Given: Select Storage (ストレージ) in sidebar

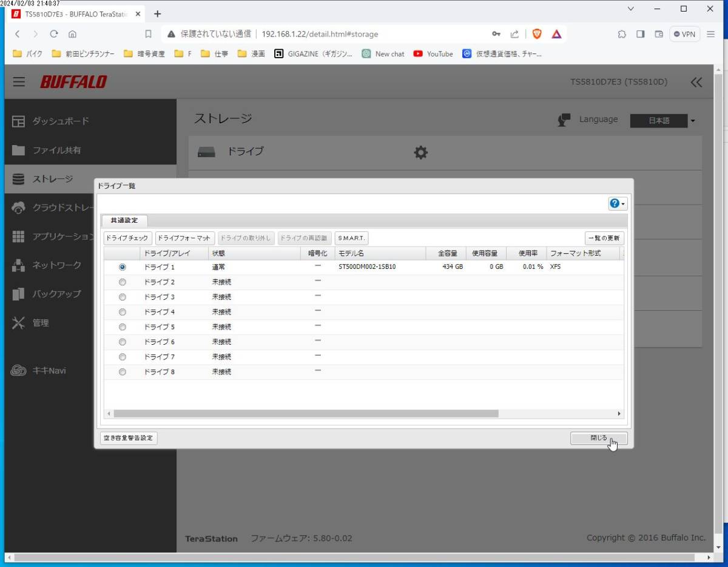Looking at the screenshot, I should point(90,178).
